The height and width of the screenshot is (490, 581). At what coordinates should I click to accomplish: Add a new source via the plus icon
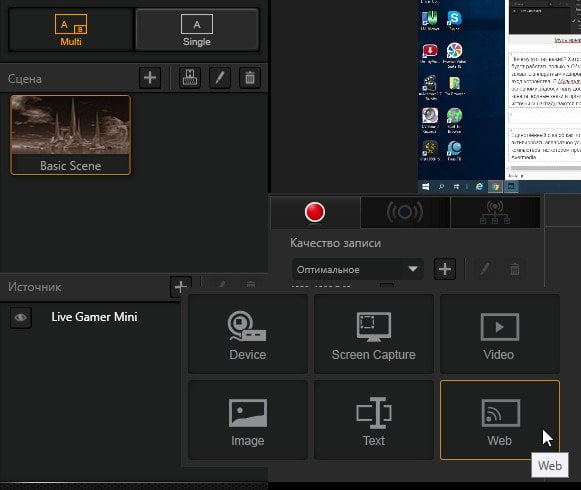point(181,287)
